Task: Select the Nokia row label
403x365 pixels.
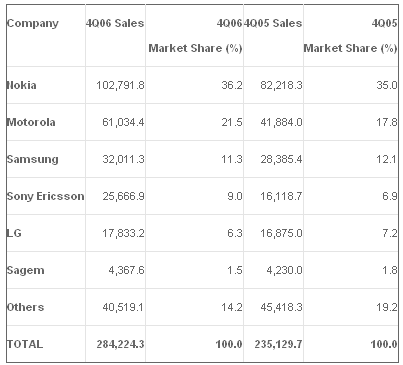Action: tap(22, 85)
